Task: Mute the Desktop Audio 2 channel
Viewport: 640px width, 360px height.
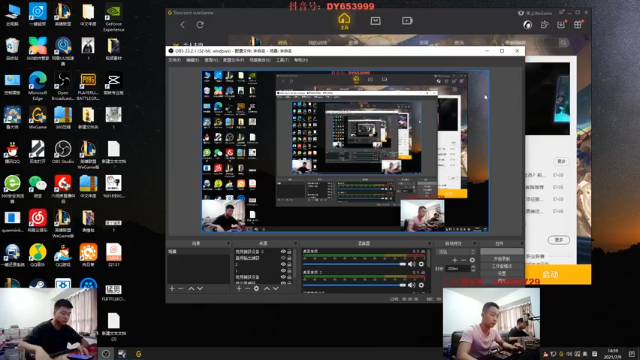Action: (x=411, y=285)
